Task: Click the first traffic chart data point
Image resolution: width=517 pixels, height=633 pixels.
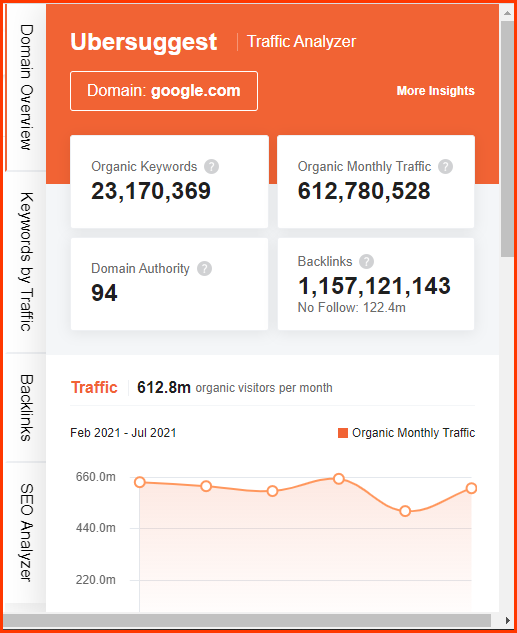Action: click(x=140, y=482)
